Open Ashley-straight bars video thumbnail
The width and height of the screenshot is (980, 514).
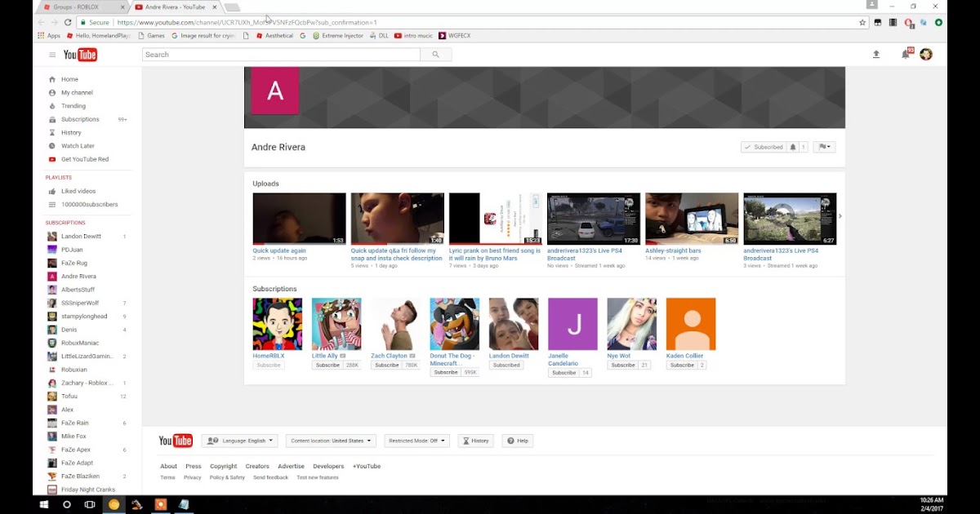point(692,219)
